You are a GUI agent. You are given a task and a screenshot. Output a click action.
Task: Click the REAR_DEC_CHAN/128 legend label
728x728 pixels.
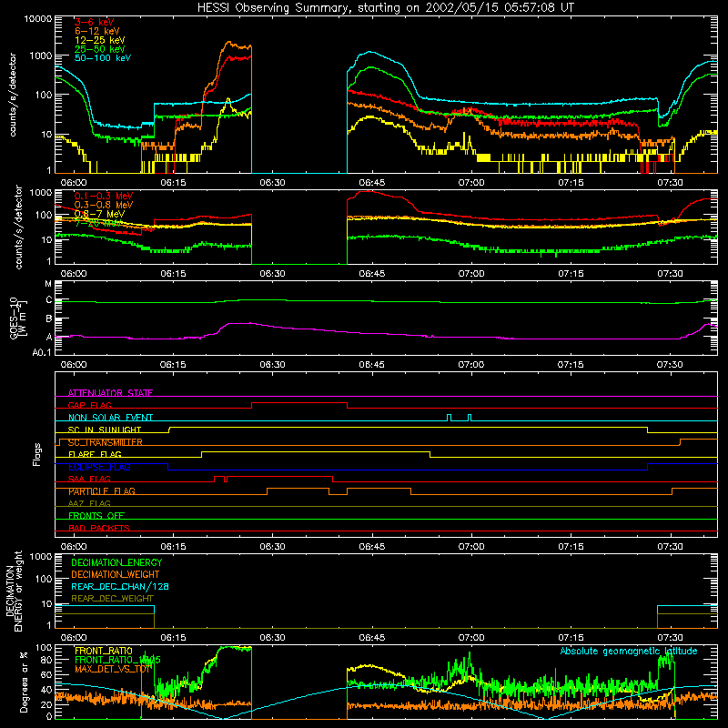(x=120, y=586)
